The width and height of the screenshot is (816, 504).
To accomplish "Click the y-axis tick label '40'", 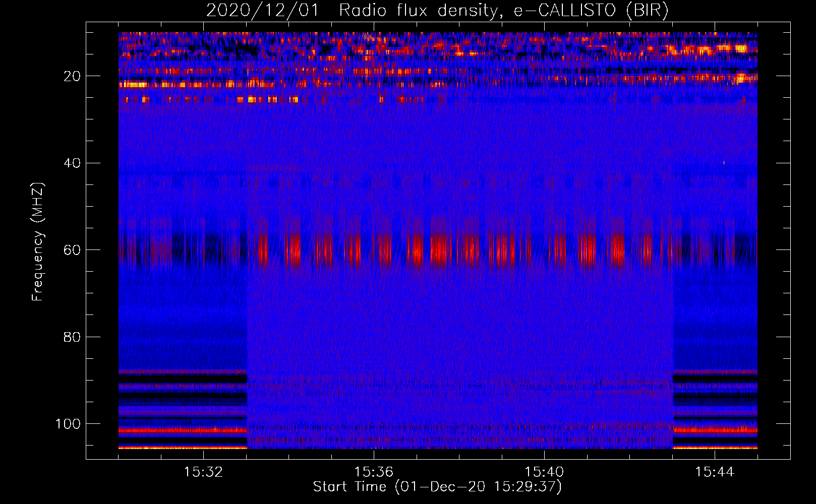I will click(72, 163).
